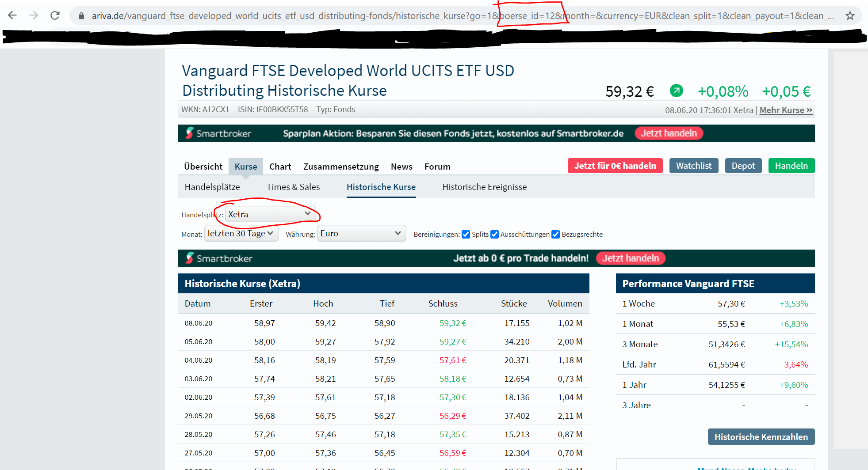
Task: Toggle the Ausschüttungen adjustment checkbox
Action: pos(494,234)
